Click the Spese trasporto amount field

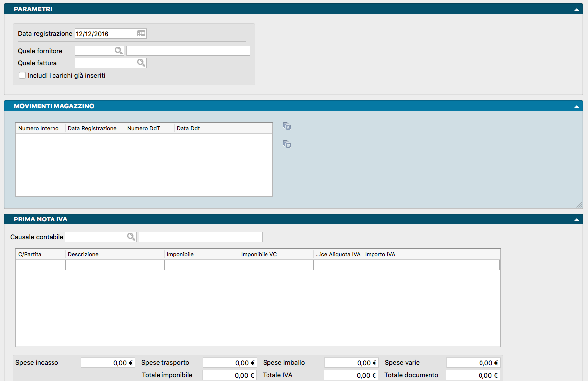pyautogui.click(x=229, y=363)
